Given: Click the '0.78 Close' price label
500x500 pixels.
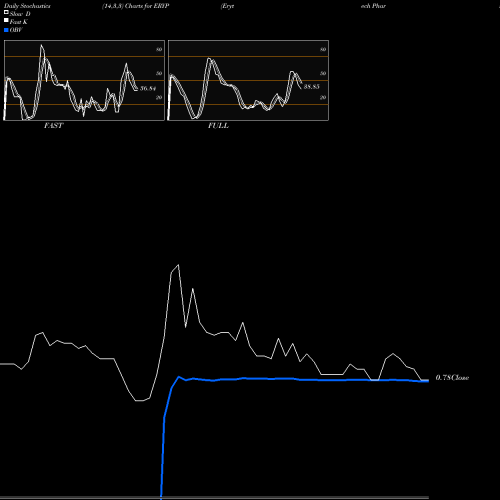Looking at the screenshot, I should click(452, 378).
